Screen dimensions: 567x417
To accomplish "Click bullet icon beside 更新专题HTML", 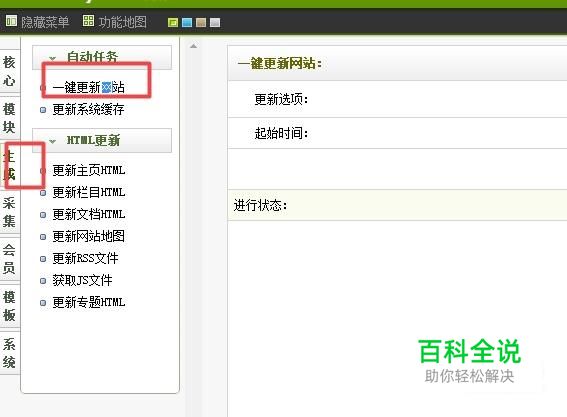I will (43, 303).
